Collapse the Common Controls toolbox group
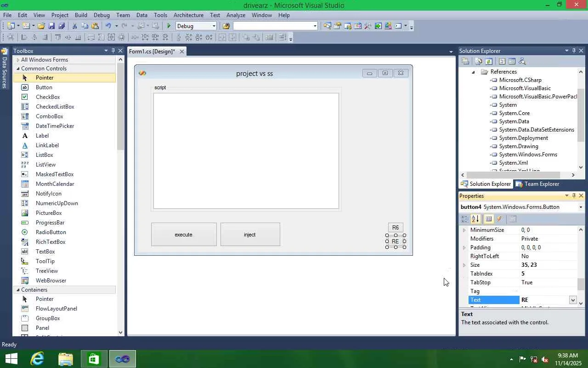The image size is (588, 368). click(18, 69)
